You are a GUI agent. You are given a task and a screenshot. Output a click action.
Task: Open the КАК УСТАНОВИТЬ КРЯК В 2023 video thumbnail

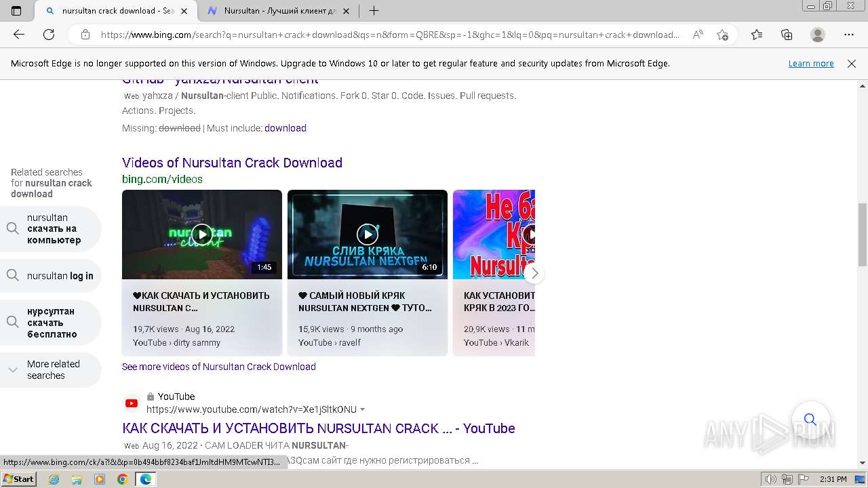tap(494, 235)
